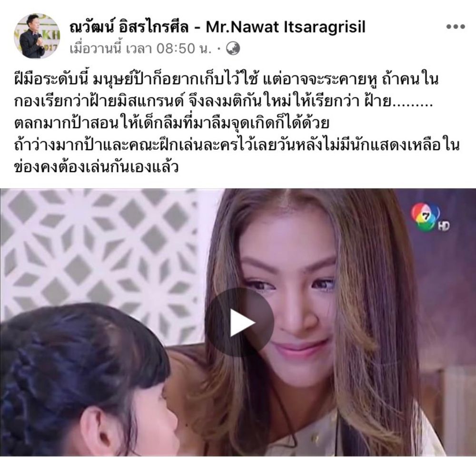Click the line starting ตลกมากป้าสอน
The width and height of the screenshot is (476, 457).
pos(171,124)
